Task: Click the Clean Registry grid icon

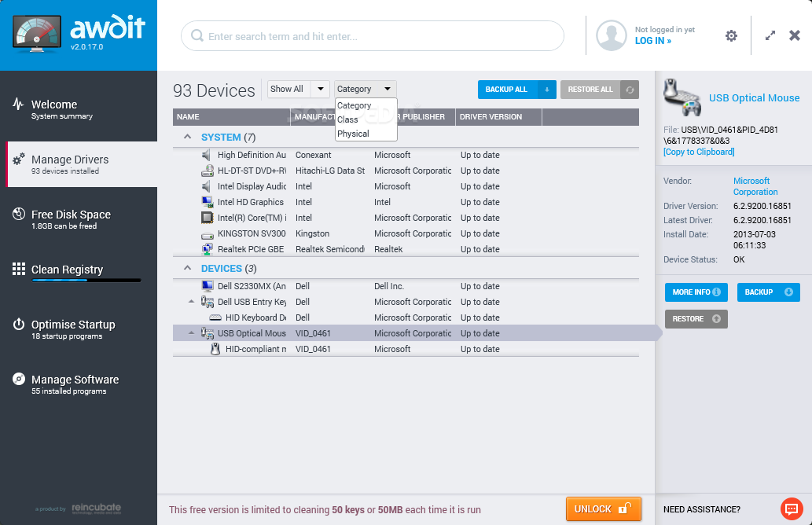Action: 19,269
